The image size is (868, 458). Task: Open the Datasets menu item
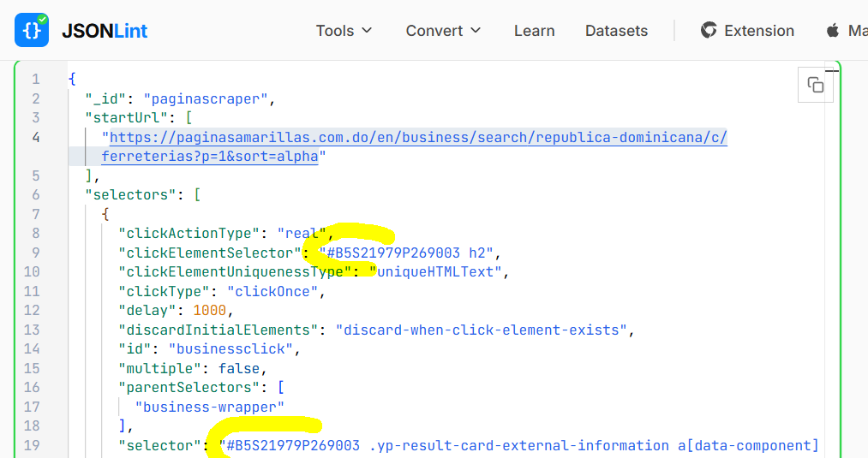pyautogui.click(x=616, y=31)
